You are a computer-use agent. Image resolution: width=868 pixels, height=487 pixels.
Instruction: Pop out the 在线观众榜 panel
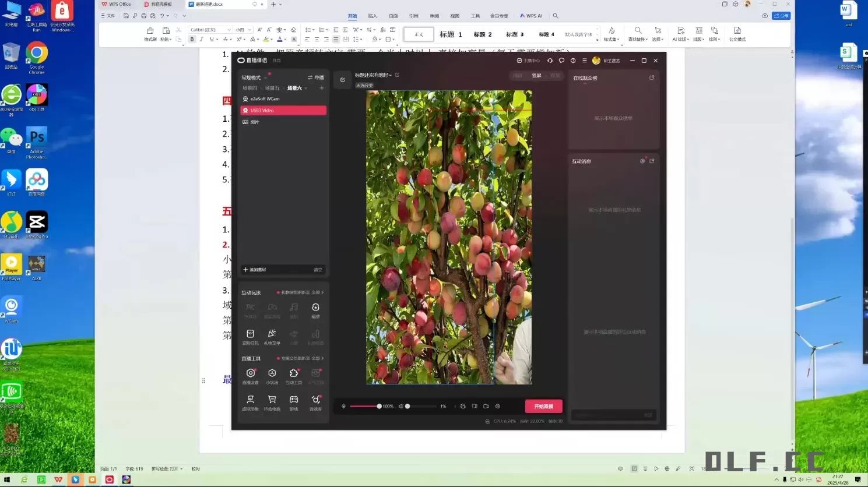pyautogui.click(x=652, y=77)
